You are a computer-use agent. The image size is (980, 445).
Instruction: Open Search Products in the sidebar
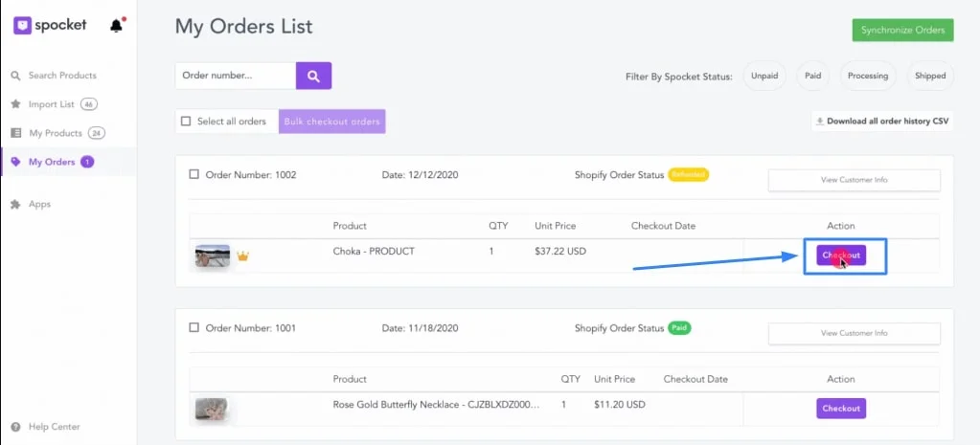pyautogui.click(x=62, y=76)
